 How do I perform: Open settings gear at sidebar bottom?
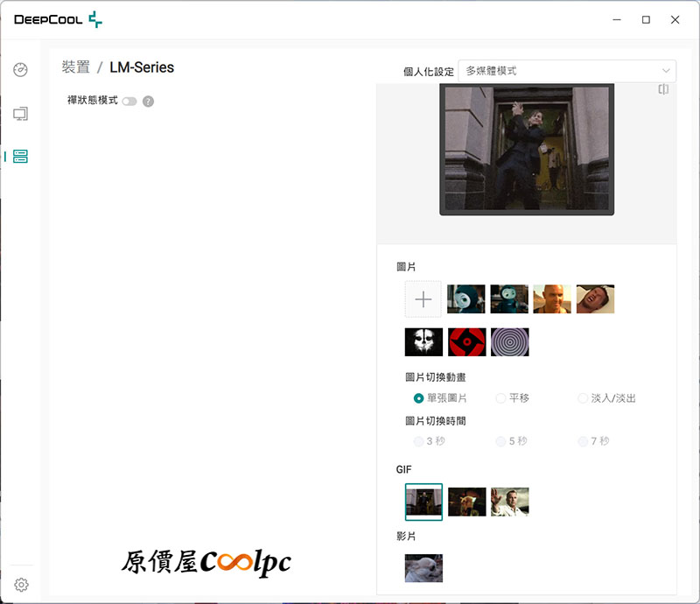point(22,584)
